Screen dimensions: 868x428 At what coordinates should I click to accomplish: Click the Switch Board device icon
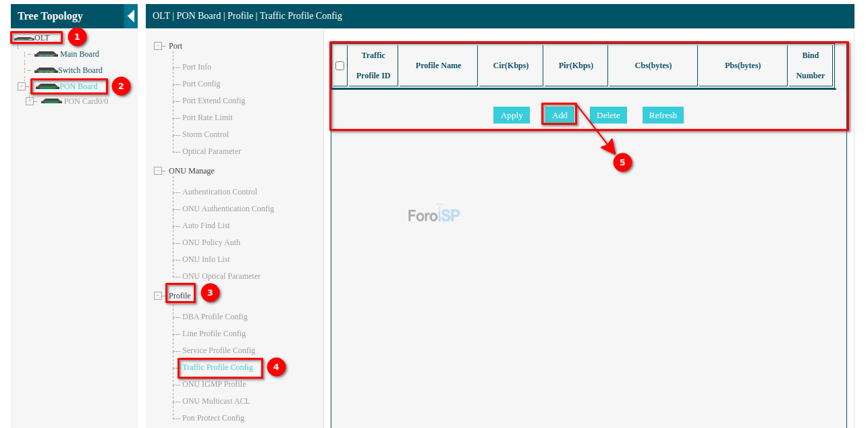pyautogui.click(x=46, y=71)
